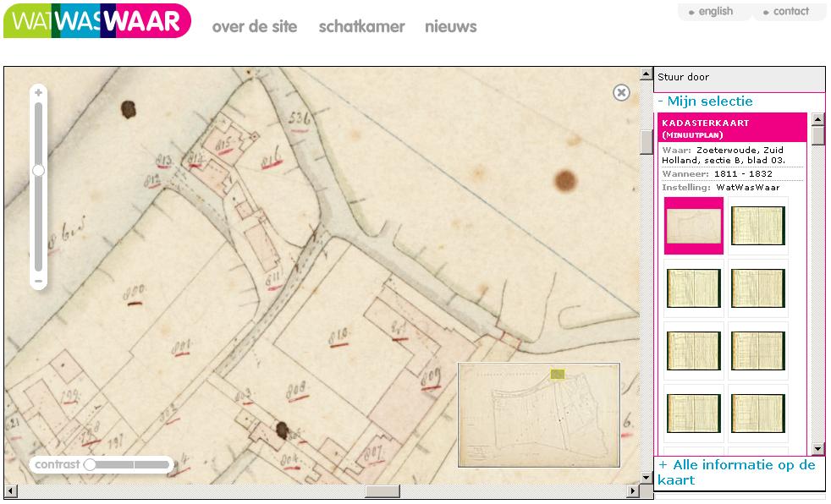
Task: Click the 'Wanneer: 1811 - 1832' text
Action: (717, 173)
